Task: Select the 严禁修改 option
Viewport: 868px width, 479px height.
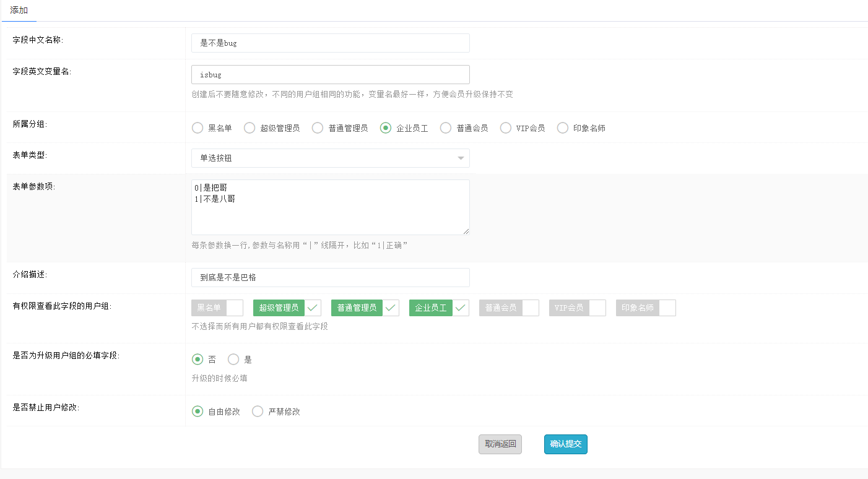Action: (x=258, y=412)
